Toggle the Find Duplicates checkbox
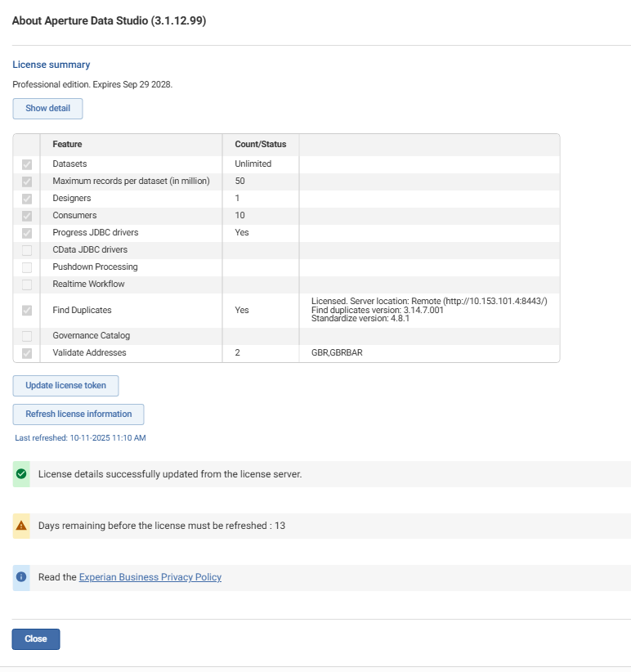 click(26, 311)
